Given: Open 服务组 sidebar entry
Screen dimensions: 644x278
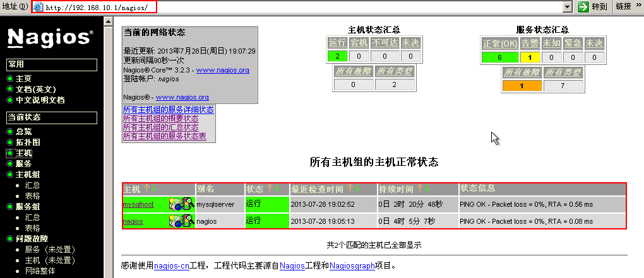Looking at the screenshot, I should tap(28, 206).
